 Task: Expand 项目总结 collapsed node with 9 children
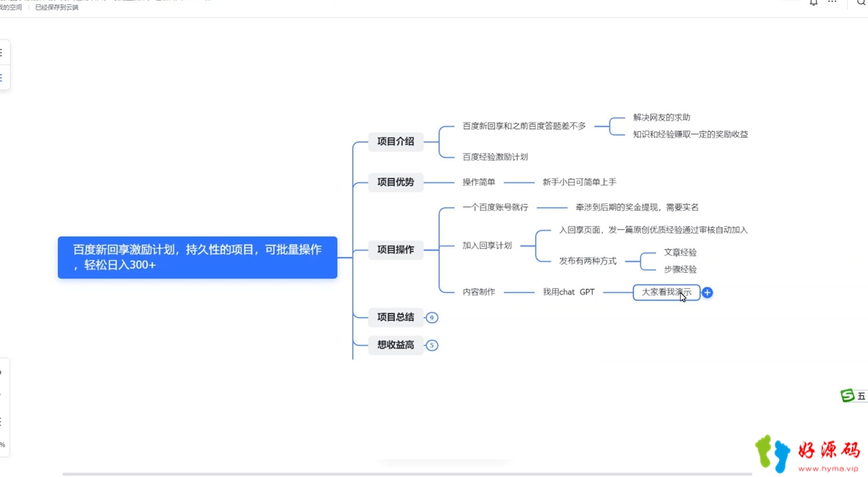click(x=432, y=317)
